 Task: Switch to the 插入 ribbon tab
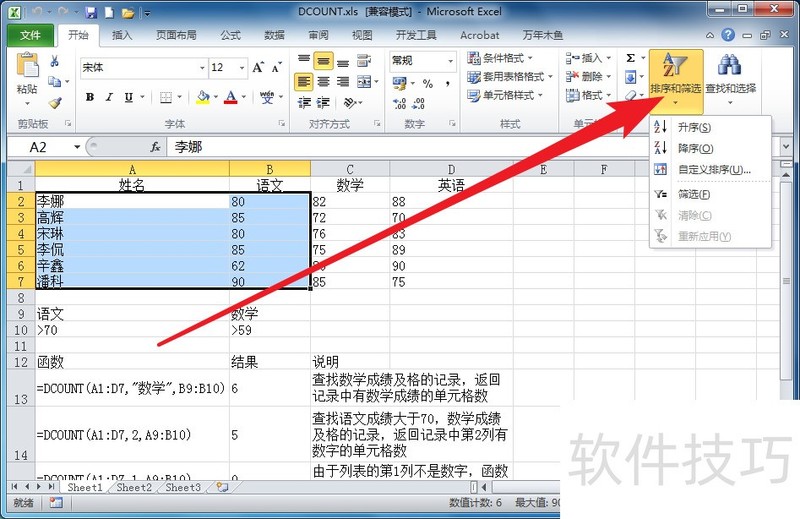(122, 35)
